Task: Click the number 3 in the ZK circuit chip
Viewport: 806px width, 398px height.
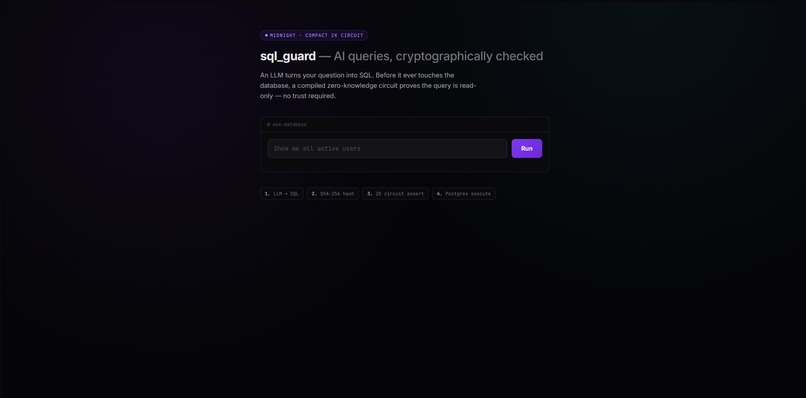Action: 370,194
